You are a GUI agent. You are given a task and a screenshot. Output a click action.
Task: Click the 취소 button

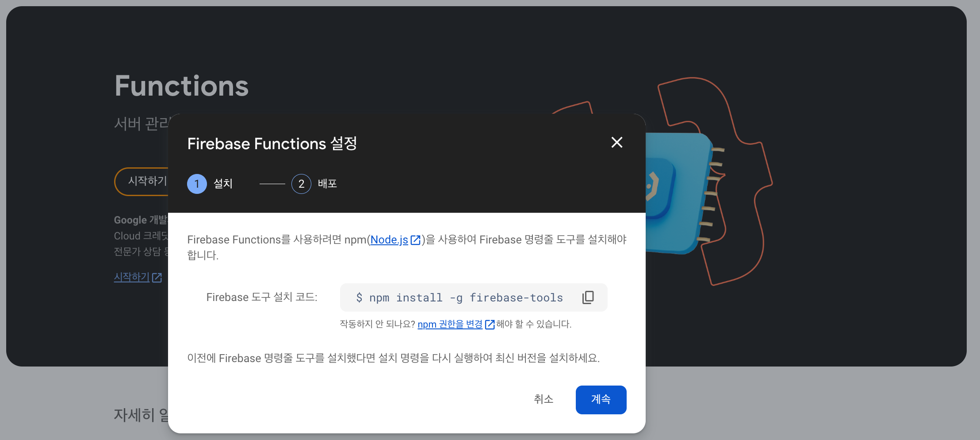[x=544, y=400]
